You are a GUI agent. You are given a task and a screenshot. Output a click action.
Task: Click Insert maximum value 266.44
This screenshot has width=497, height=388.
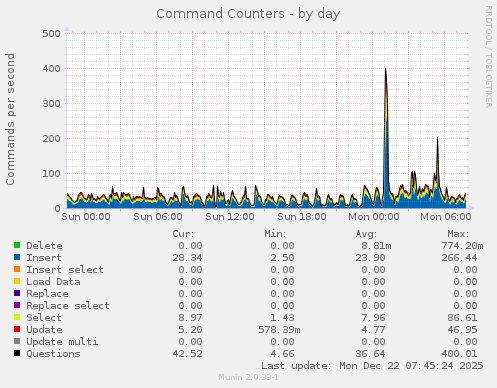click(x=459, y=258)
